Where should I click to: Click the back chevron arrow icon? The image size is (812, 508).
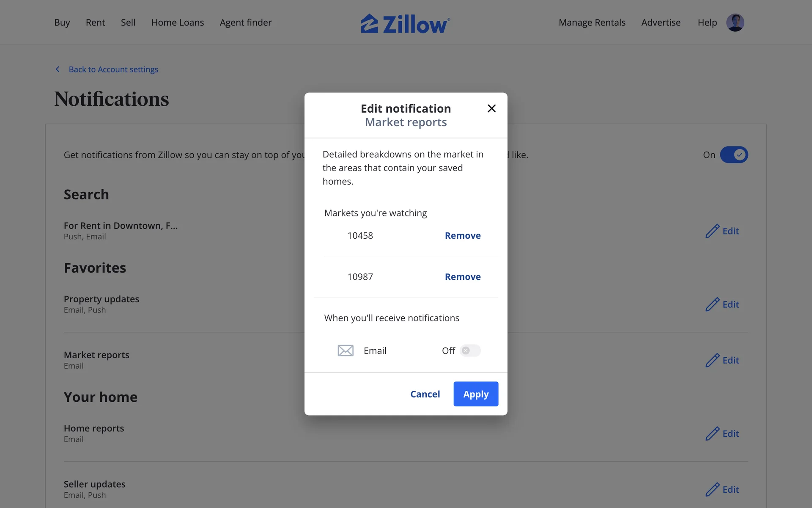tap(58, 69)
